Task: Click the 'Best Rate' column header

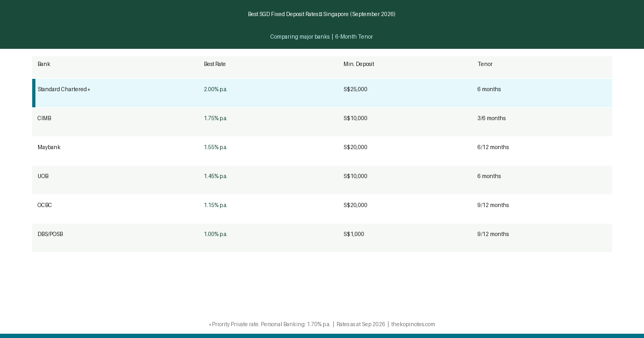Action: pos(215,64)
